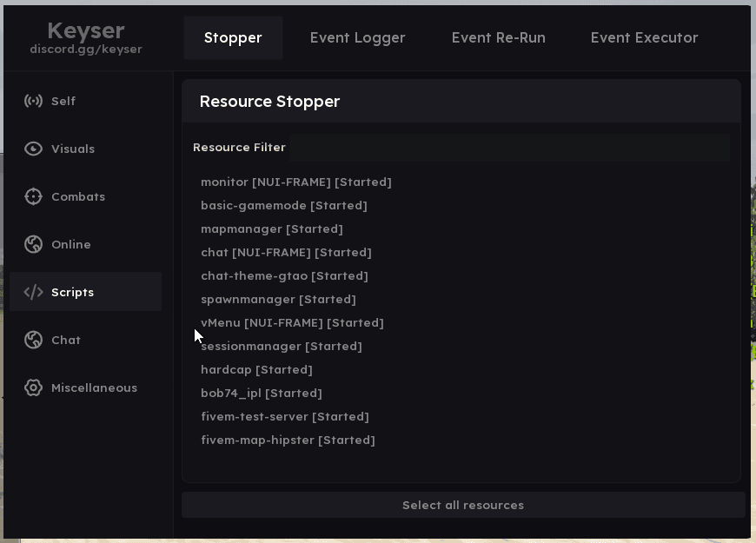Click the Combats crosshair icon

[x=33, y=196]
